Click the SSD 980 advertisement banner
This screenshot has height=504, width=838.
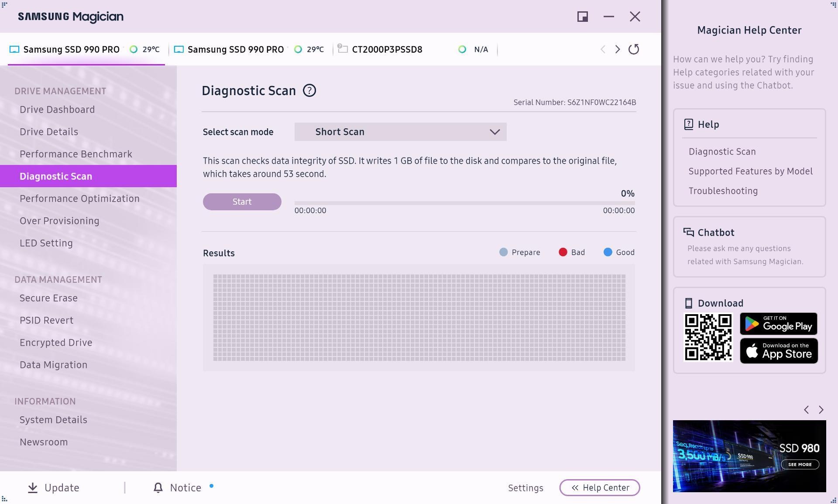point(749,456)
